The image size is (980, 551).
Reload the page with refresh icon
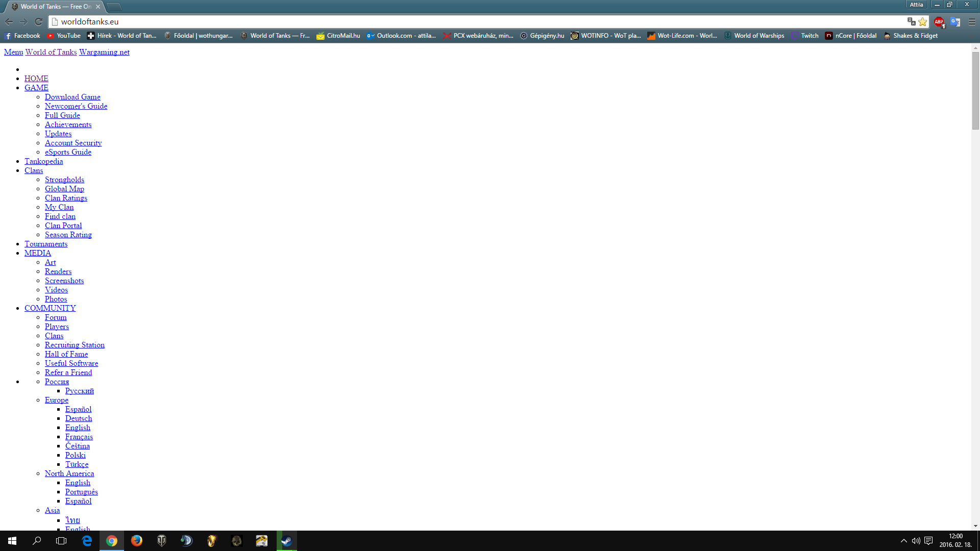[x=38, y=21]
